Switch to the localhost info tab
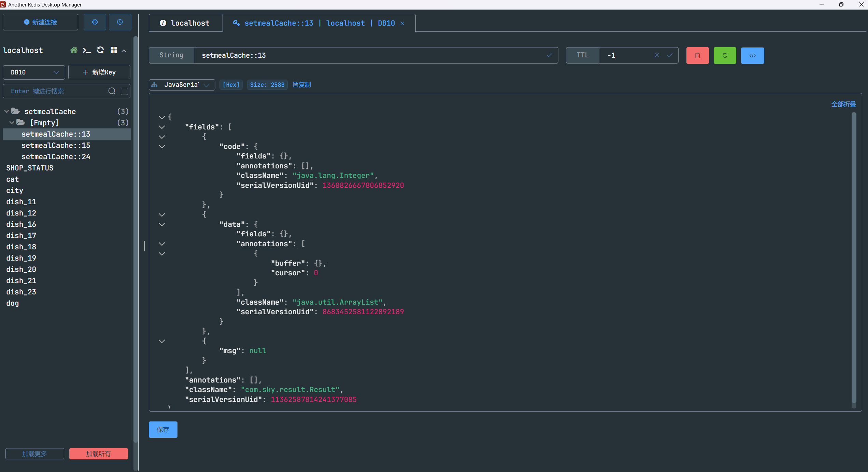The image size is (868, 472). click(x=186, y=23)
